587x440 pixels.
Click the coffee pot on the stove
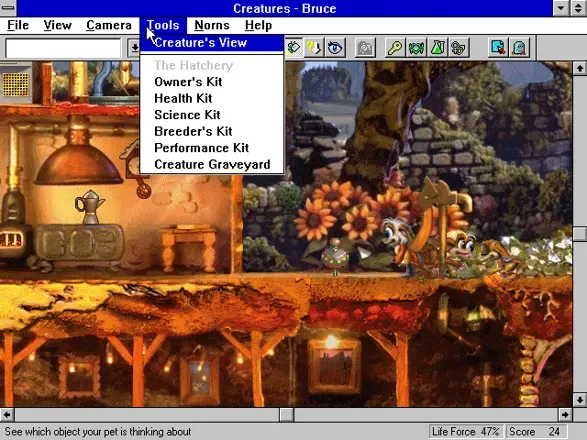point(89,207)
